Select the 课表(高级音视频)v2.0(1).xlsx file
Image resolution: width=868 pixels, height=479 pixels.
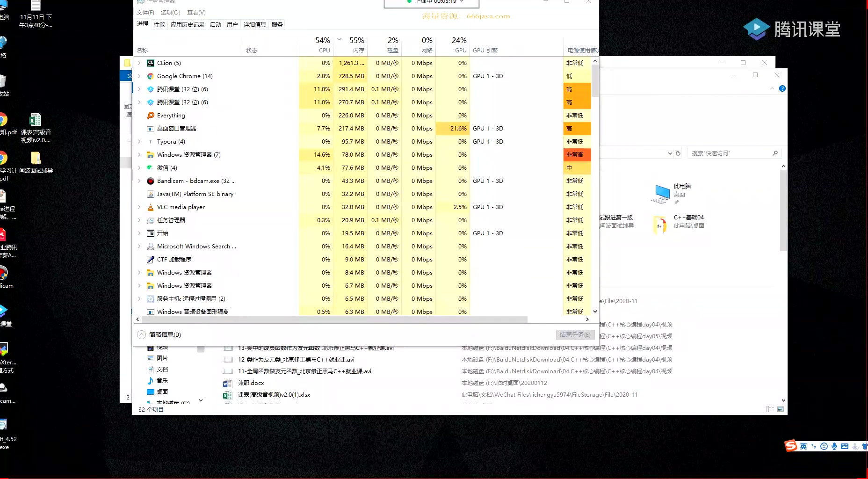point(274,395)
